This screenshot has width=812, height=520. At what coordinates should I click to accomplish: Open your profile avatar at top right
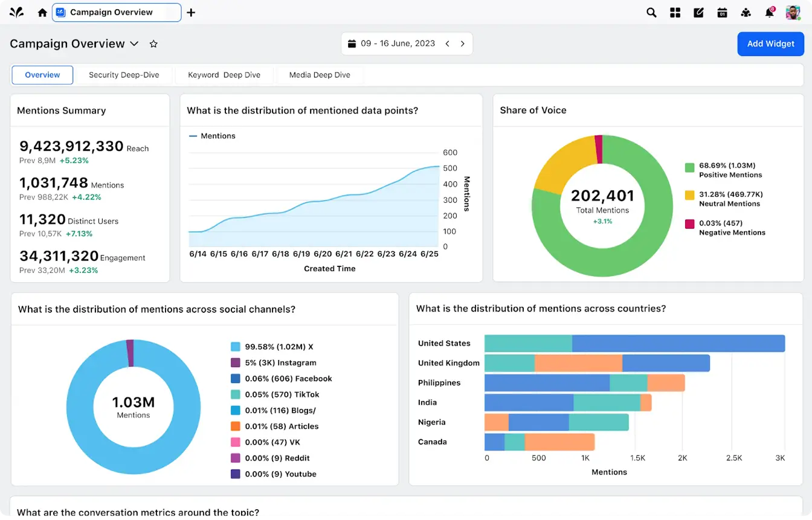[x=793, y=12]
